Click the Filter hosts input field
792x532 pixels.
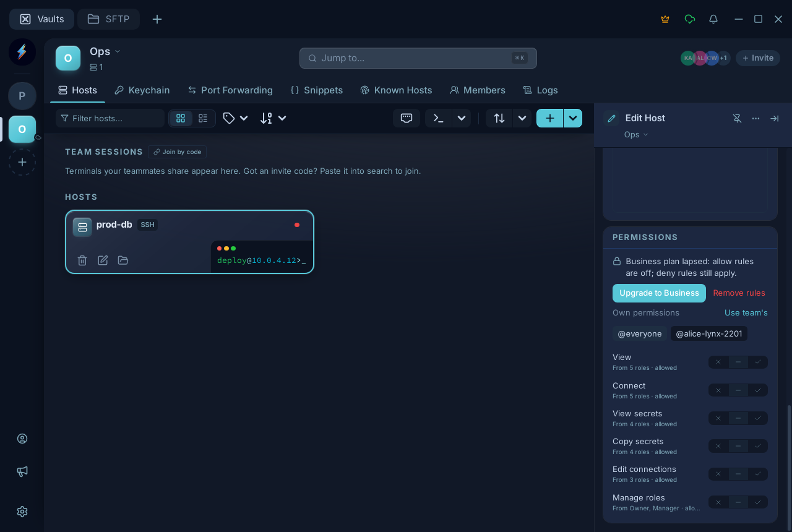[110, 118]
